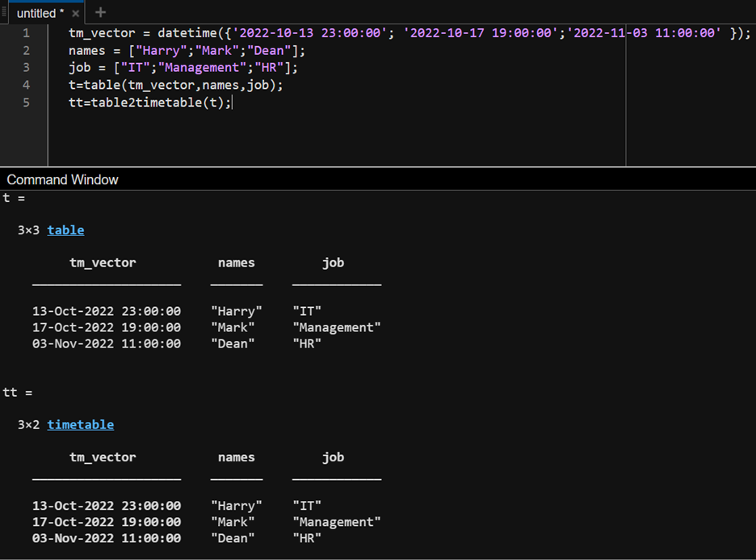Viewport: 756px width, 560px height.
Task: Click line number 4 in the gutter
Action: pyautogui.click(x=26, y=85)
